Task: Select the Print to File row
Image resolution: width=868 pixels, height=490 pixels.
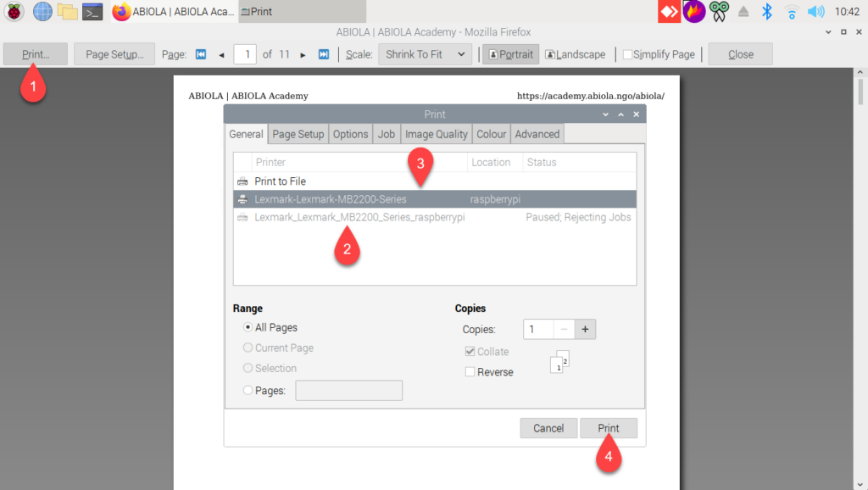Action: [x=435, y=181]
